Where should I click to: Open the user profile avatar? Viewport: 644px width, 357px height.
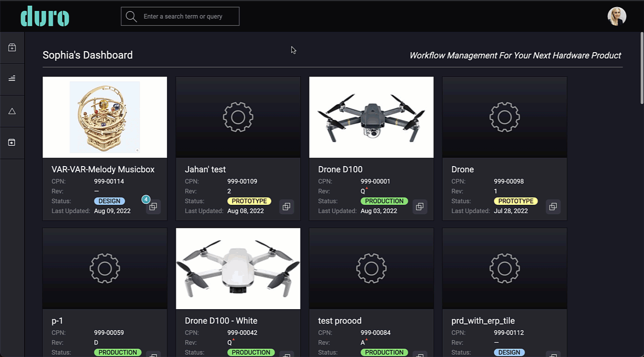click(x=617, y=16)
